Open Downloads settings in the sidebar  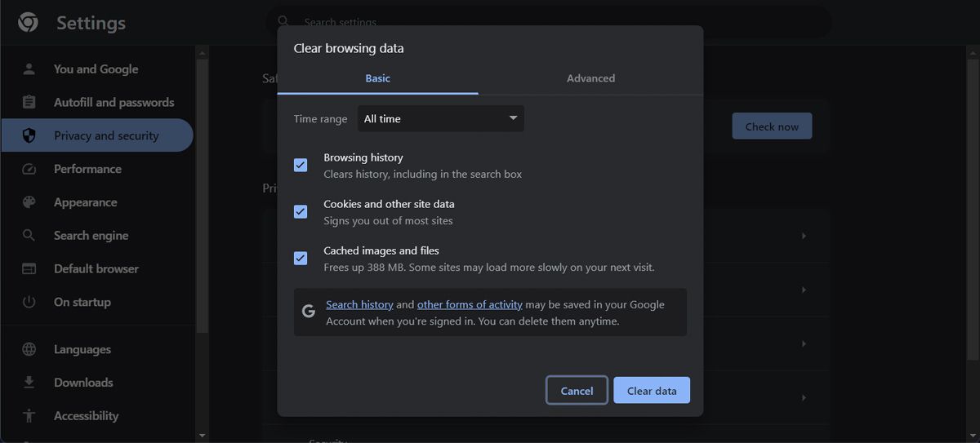[83, 383]
